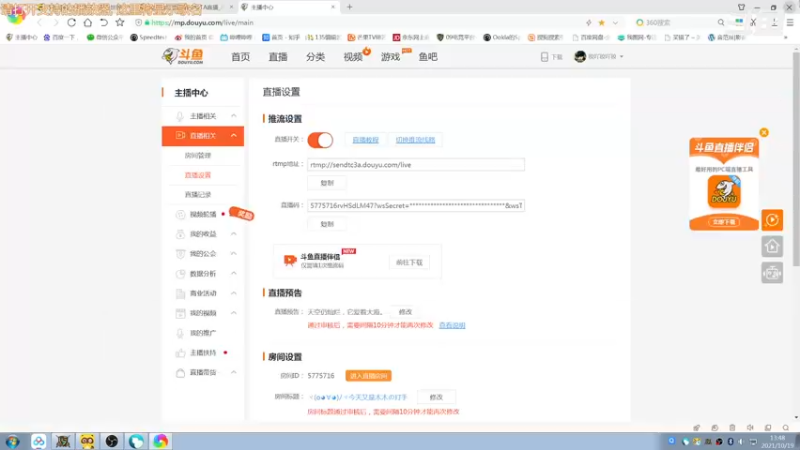
Task: Expand the 我的视频 sidebar section
Action: [234, 313]
